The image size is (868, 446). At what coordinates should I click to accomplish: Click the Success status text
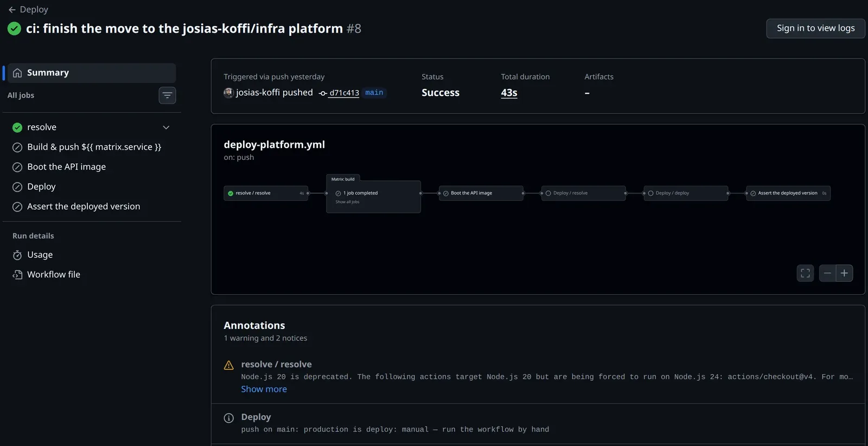click(441, 93)
